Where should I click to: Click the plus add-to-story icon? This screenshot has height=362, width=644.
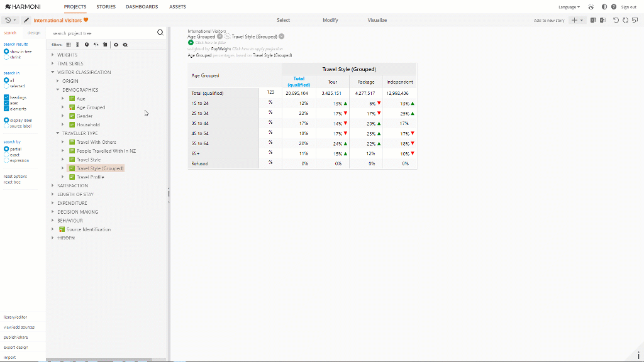point(574,20)
